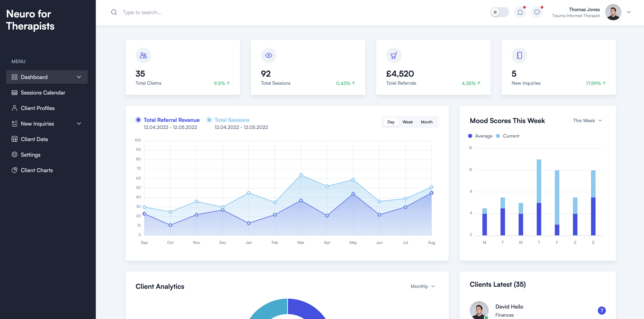Screen dimensions: 644x319
Task: Click the Client Charts pie icon
Action: click(x=15, y=170)
